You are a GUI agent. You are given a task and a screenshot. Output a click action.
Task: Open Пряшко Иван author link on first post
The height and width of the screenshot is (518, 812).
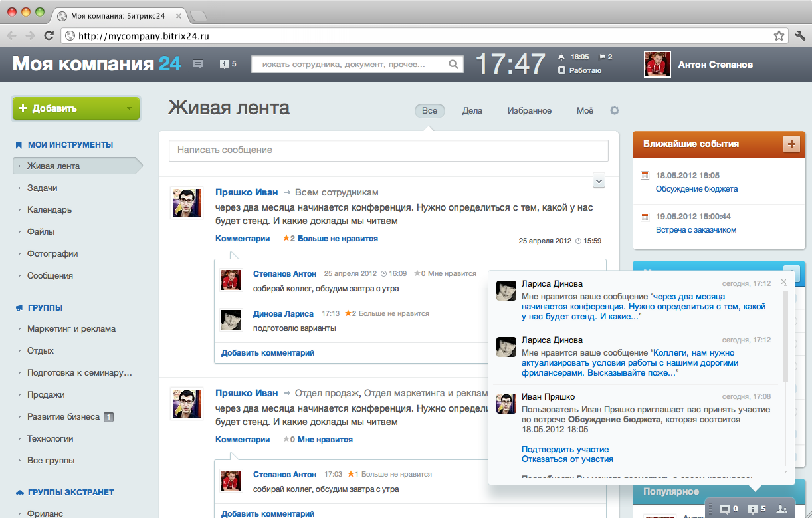point(247,192)
